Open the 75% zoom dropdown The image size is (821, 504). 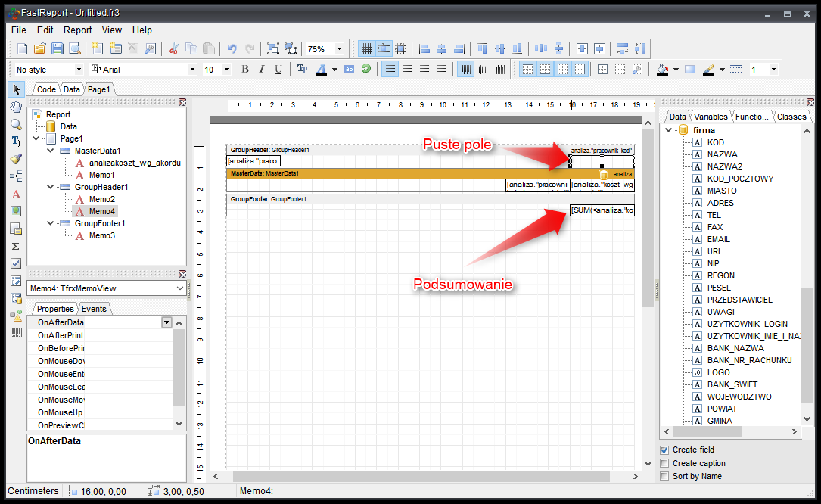[338, 49]
